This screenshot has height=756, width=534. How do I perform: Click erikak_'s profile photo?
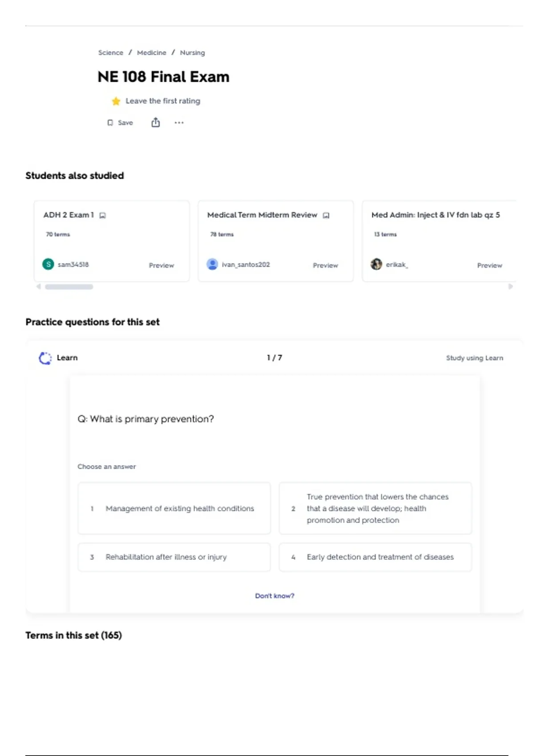point(376,264)
